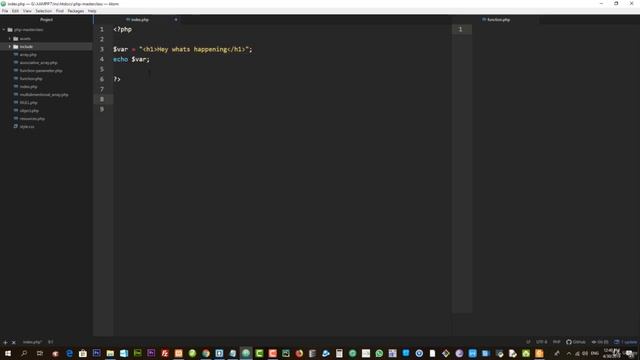Open Camtasia from the taskbar
Image resolution: width=640 pixels, height=360 pixels.
click(x=259, y=353)
